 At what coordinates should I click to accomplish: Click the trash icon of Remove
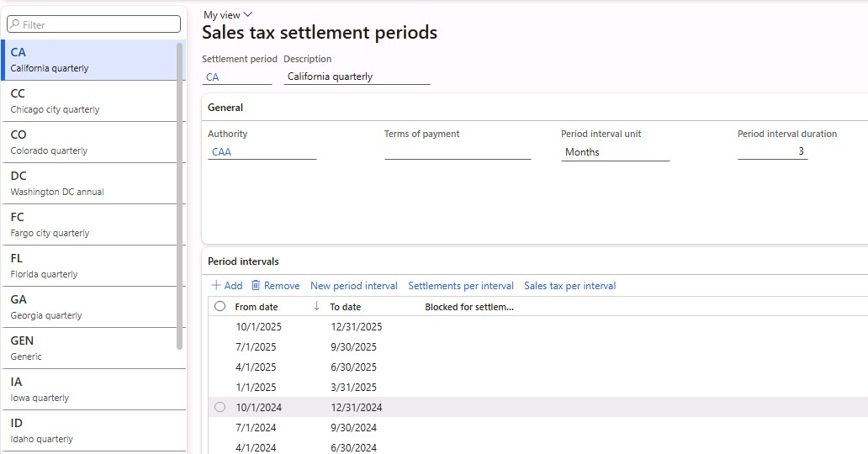[256, 285]
